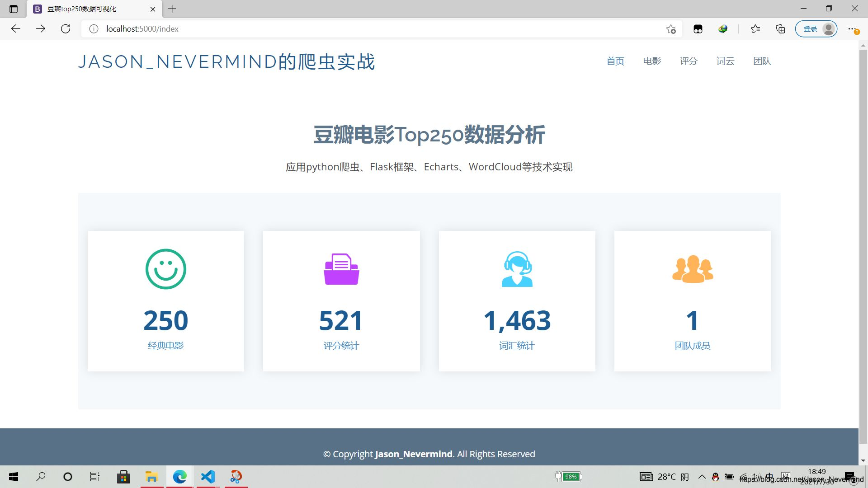Click the 词汇统计 link
868x488 pixels.
click(x=517, y=346)
